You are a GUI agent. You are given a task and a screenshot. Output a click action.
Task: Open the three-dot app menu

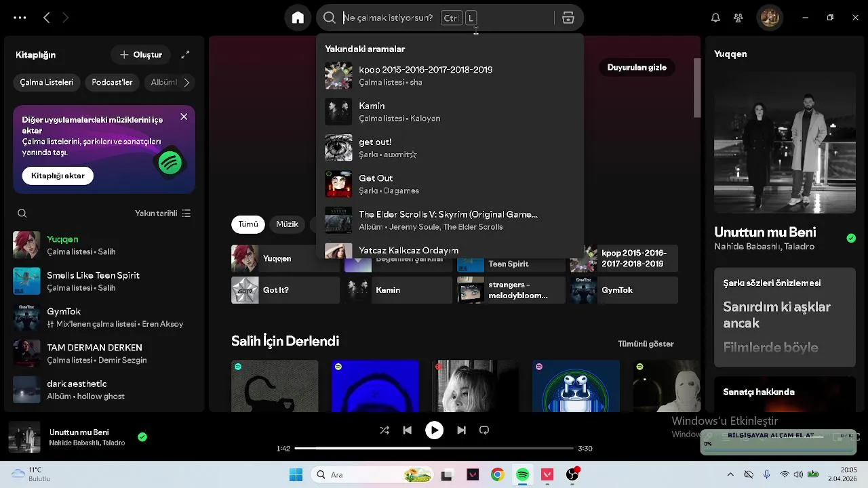tap(20, 18)
